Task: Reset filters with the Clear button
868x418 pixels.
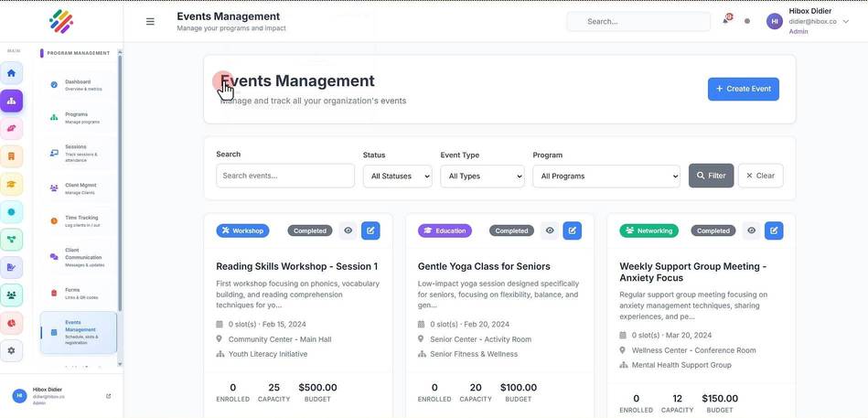Action: tap(760, 176)
